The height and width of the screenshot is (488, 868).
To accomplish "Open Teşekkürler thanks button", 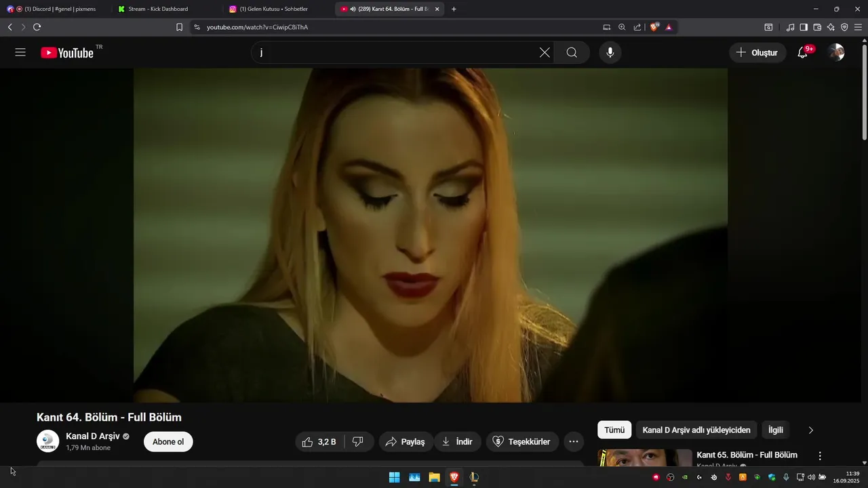I will coord(521,442).
